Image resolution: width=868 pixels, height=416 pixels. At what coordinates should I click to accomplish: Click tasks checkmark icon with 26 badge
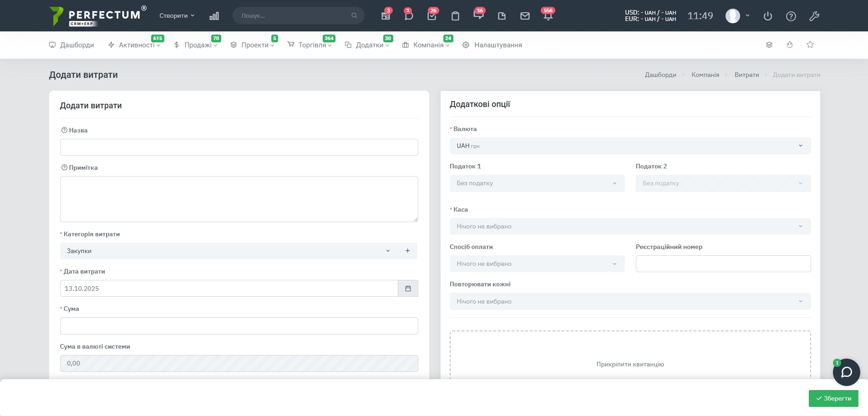[432, 16]
